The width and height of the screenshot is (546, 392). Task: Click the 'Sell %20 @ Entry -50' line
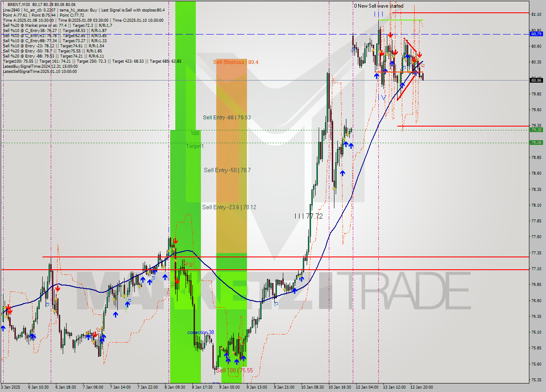coord(52,51)
